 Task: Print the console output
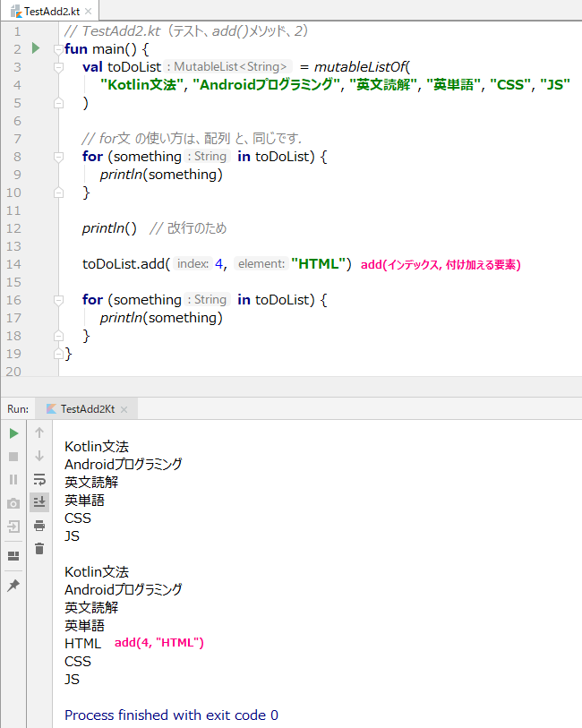[39, 526]
